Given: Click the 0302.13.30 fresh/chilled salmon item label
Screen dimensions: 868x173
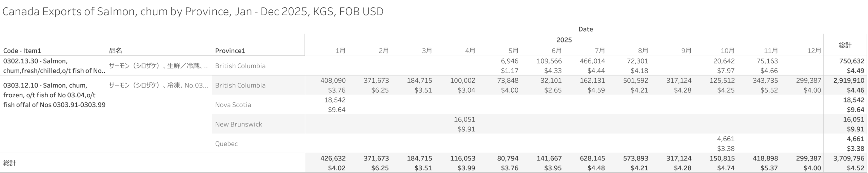Looking at the screenshot, I should coord(54,66).
